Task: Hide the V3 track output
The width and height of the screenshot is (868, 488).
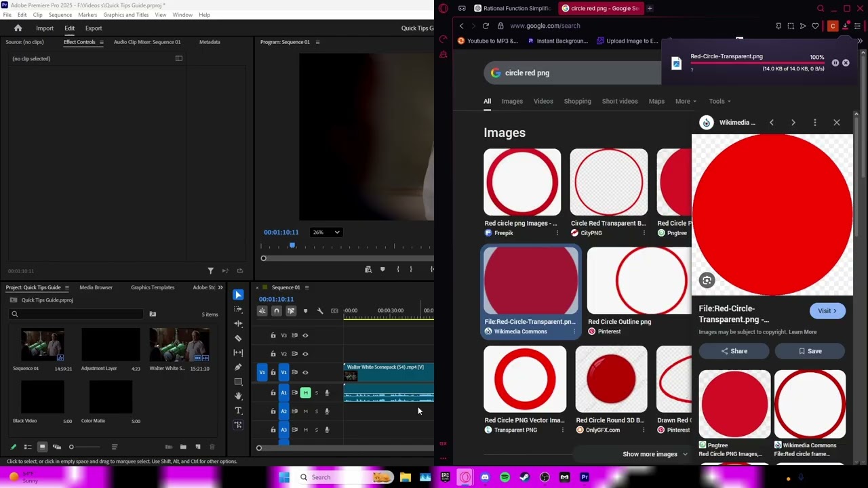Action: pyautogui.click(x=305, y=335)
